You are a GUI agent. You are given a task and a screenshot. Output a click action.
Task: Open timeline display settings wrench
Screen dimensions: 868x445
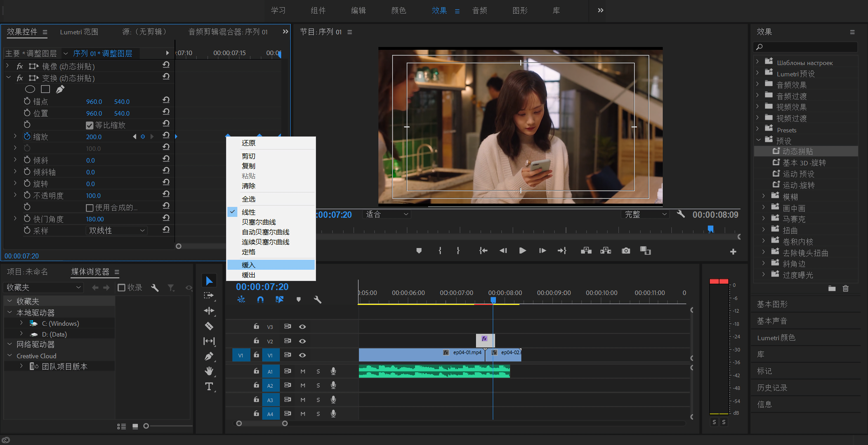[317, 299]
